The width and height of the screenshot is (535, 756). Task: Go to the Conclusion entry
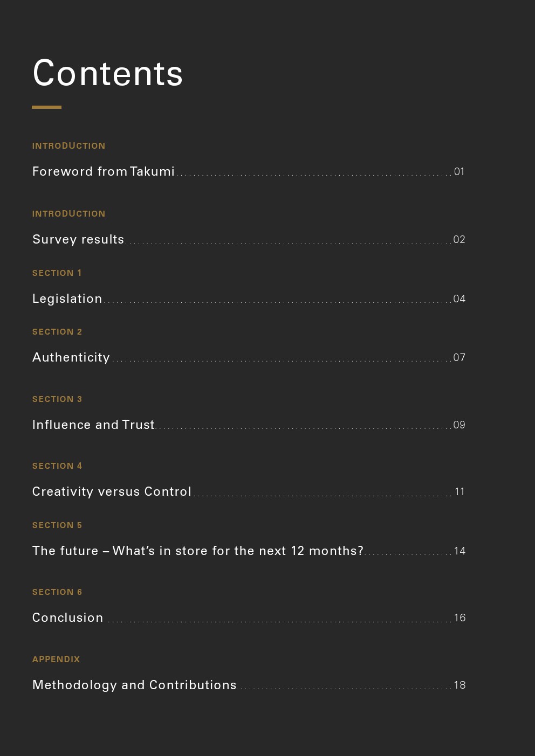pyautogui.click(x=68, y=618)
